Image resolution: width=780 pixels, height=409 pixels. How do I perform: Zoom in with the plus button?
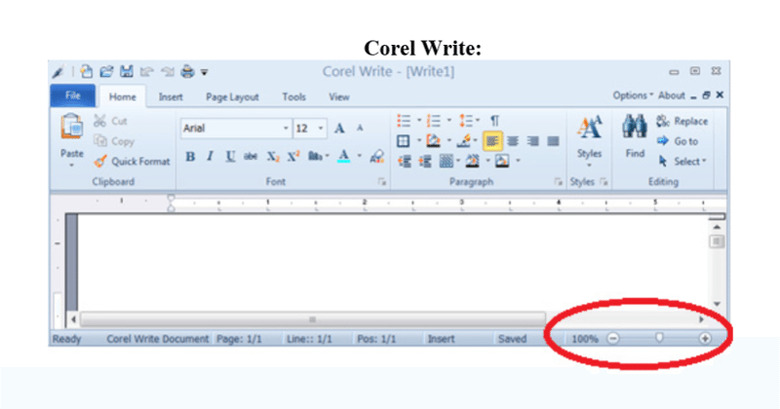(x=704, y=339)
